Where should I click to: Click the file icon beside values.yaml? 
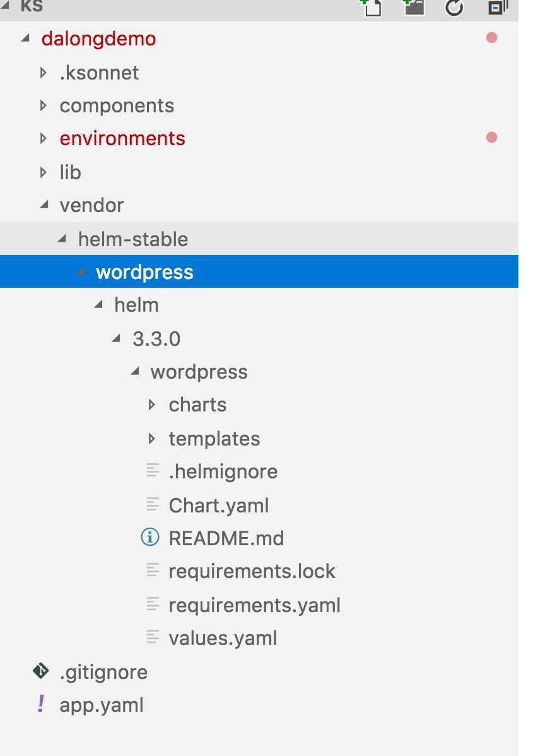pos(152,637)
